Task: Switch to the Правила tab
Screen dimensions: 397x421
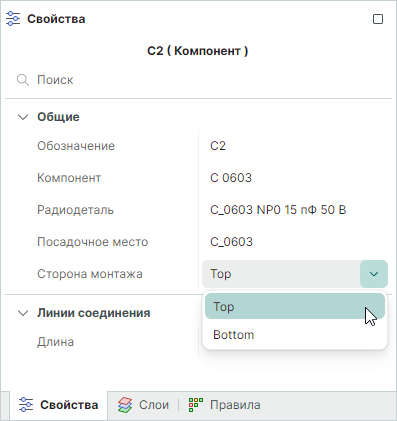Action: pyautogui.click(x=225, y=405)
